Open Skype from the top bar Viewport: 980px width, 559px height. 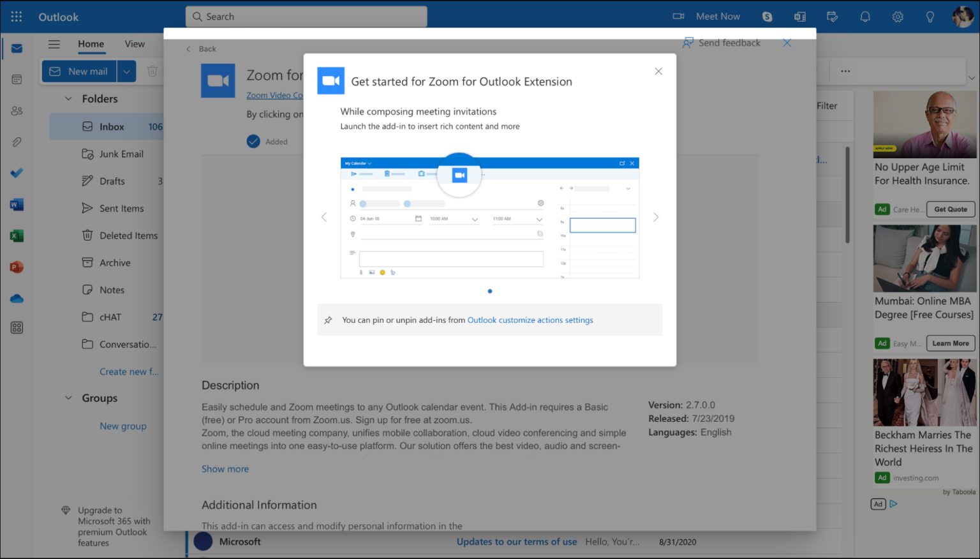pos(767,16)
